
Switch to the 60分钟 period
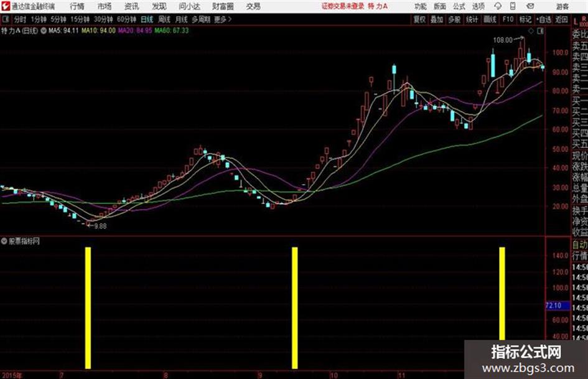pyautogui.click(x=127, y=19)
